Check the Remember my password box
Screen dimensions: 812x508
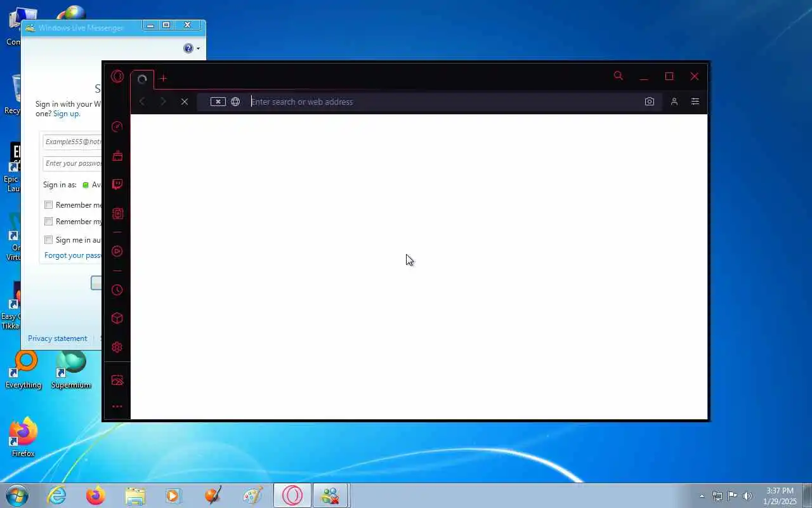(48, 222)
